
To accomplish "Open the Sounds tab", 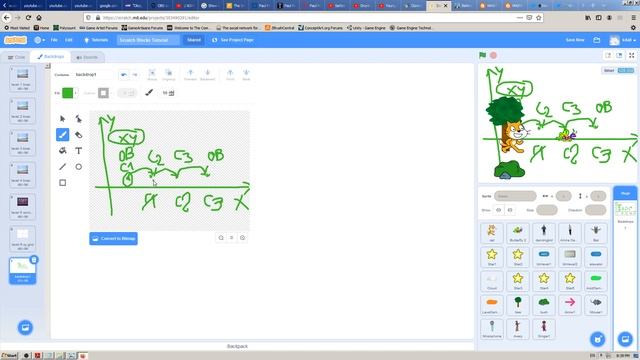I will [87, 57].
